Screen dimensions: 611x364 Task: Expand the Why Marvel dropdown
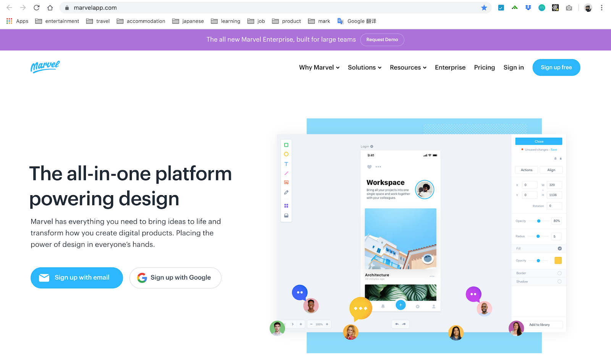(x=319, y=67)
